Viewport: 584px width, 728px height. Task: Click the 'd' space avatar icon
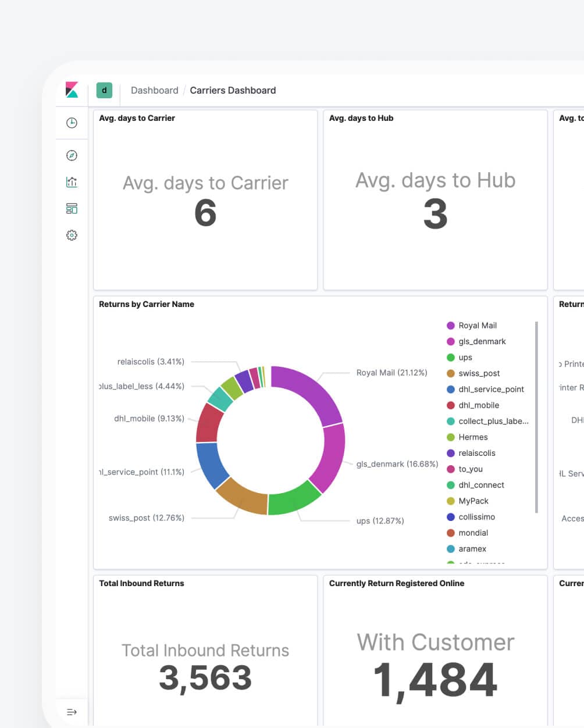pyautogui.click(x=104, y=90)
